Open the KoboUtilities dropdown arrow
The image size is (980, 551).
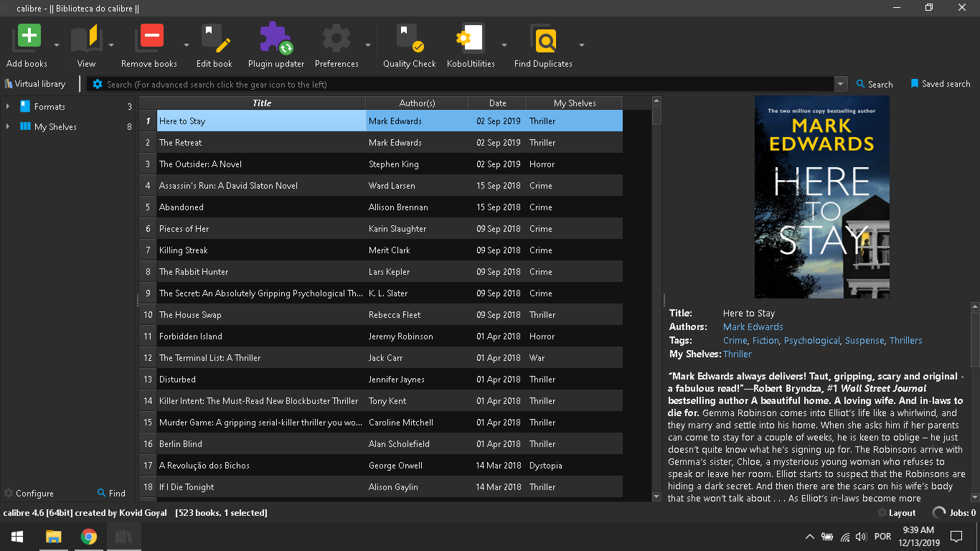(504, 44)
